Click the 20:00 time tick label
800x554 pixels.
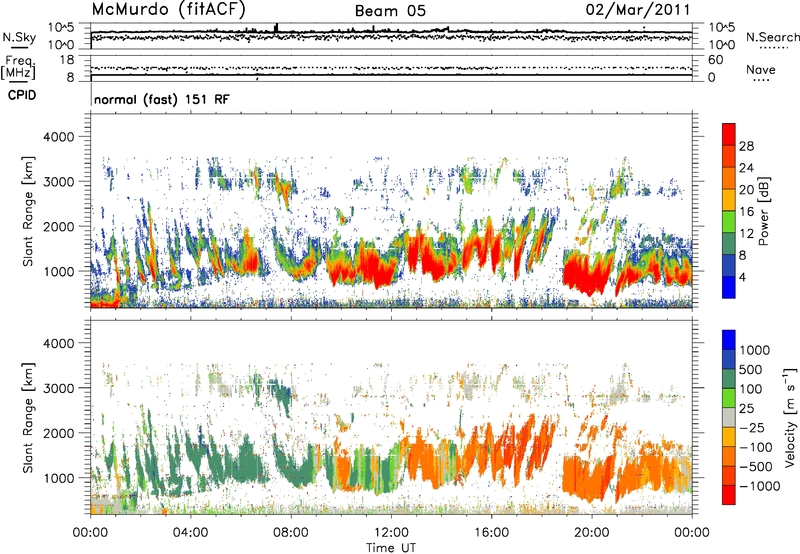point(591,533)
